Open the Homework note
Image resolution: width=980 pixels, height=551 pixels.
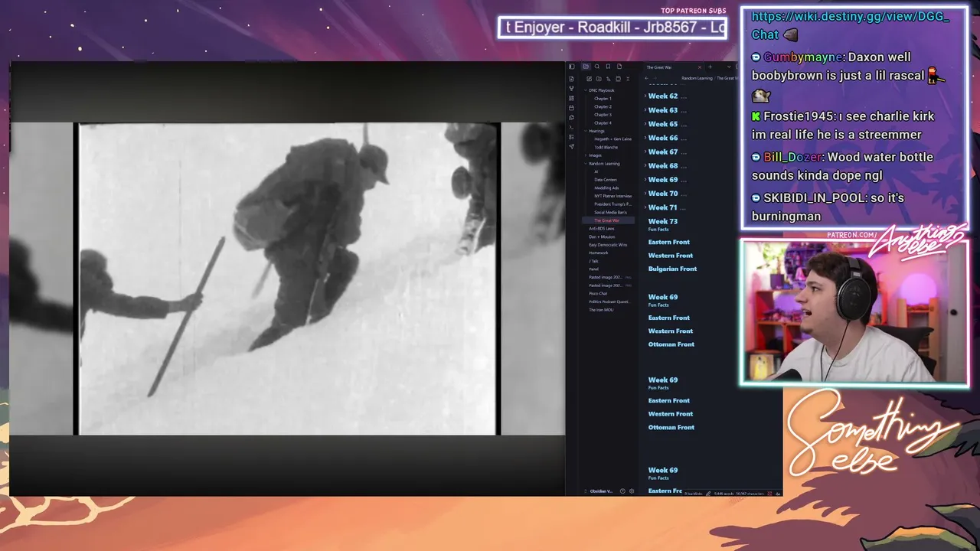click(x=598, y=253)
